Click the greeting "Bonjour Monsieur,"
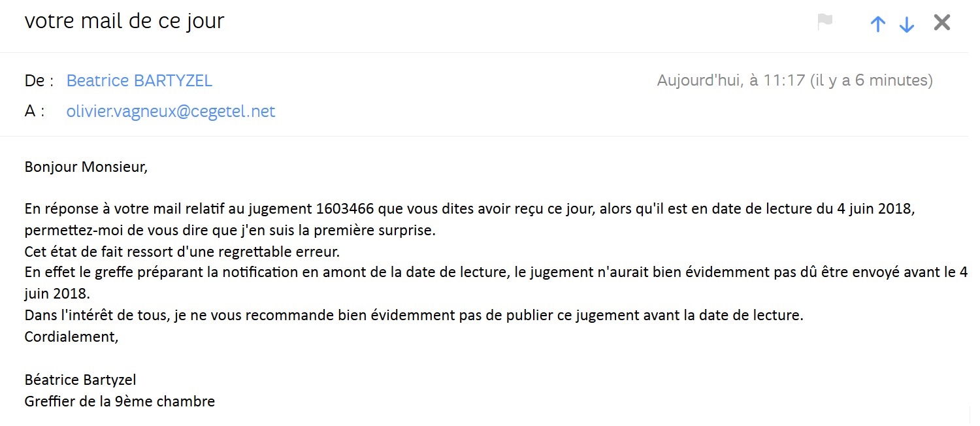This screenshot has height=426, width=980. tap(86, 167)
